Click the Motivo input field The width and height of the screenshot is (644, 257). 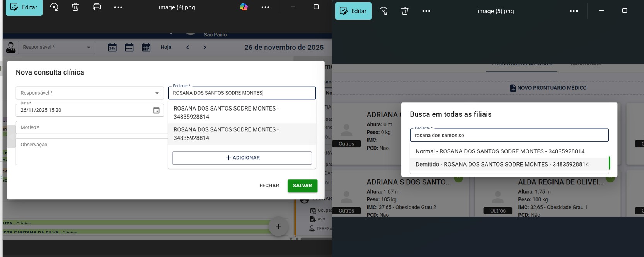click(92, 127)
